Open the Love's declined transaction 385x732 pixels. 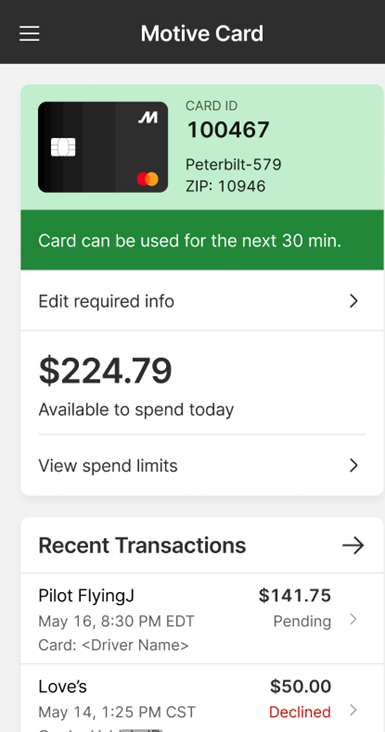coord(202,698)
